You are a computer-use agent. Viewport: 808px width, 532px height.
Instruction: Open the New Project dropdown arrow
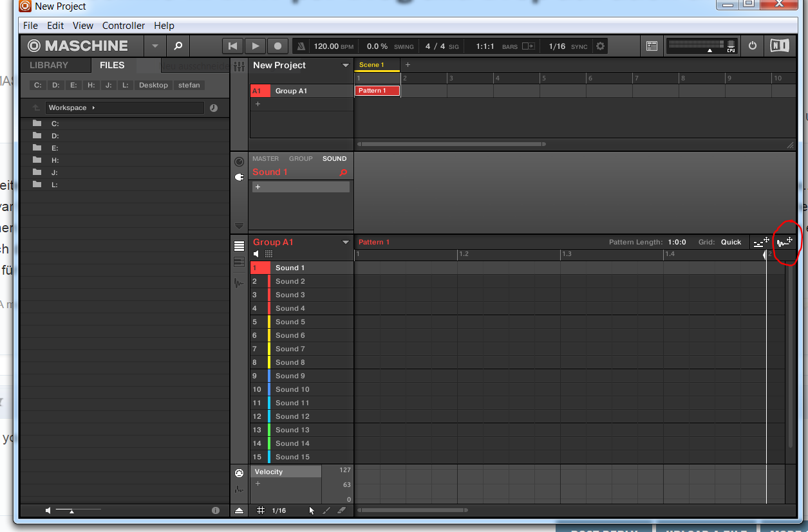coord(346,66)
